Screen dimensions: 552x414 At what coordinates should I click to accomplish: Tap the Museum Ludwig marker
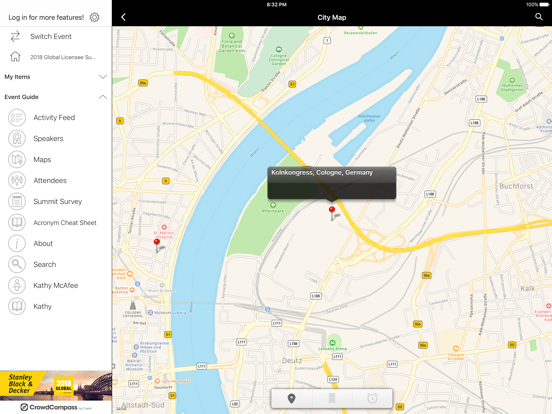coord(150,313)
